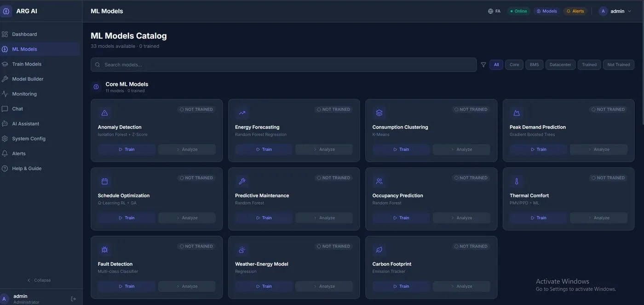644x305 pixels.
Task: Collapse the sidebar
Action: (39, 280)
